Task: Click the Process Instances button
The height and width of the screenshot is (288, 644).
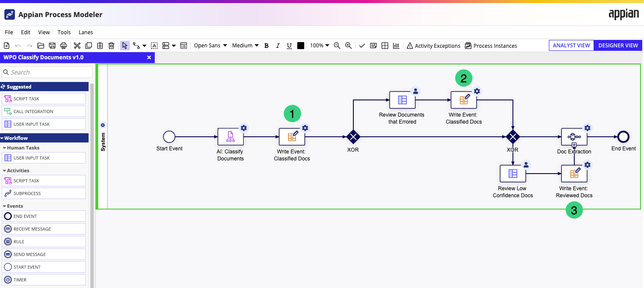Action: pyautogui.click(x=491, y=46)
